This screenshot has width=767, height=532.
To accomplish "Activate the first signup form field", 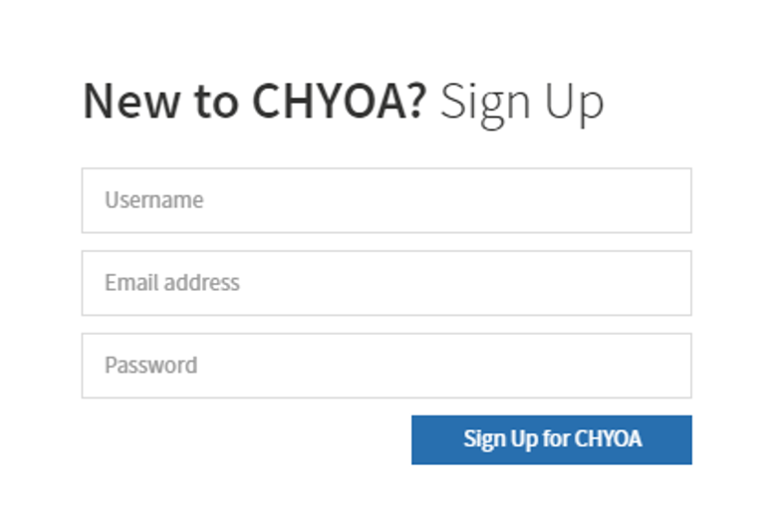I will [x=386, y=200].
